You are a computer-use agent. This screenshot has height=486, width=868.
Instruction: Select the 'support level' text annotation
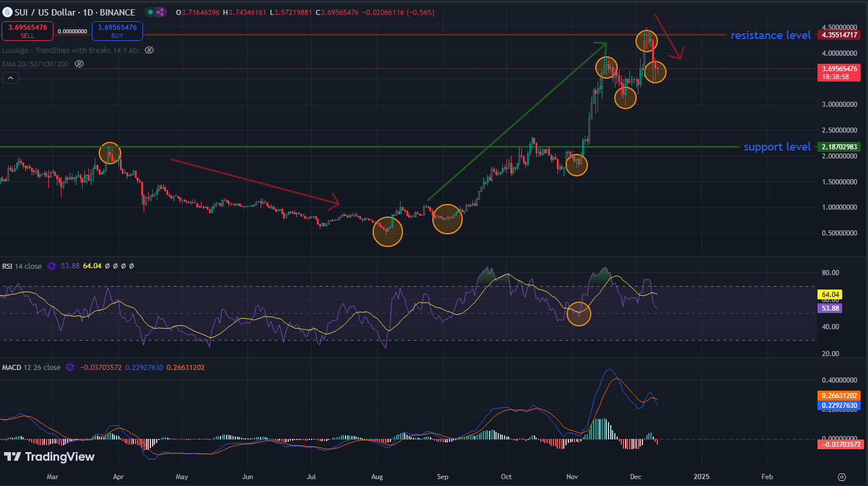[x=777, y=147]
